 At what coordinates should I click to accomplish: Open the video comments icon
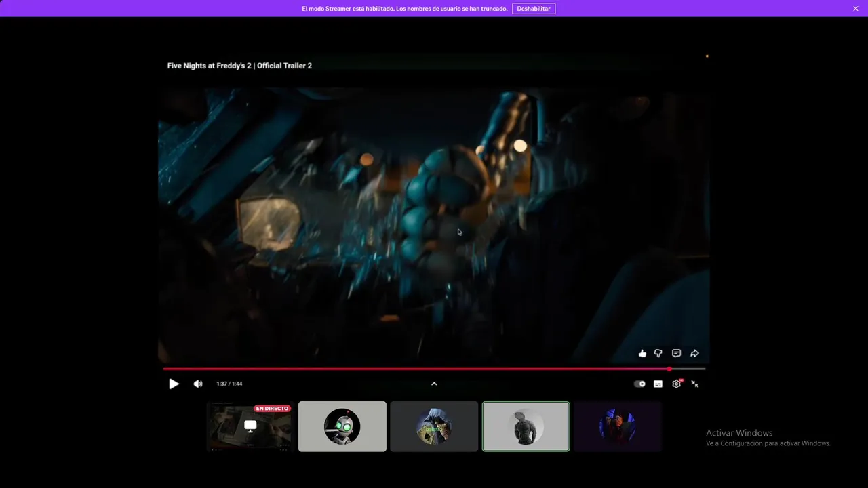[676, 353]
